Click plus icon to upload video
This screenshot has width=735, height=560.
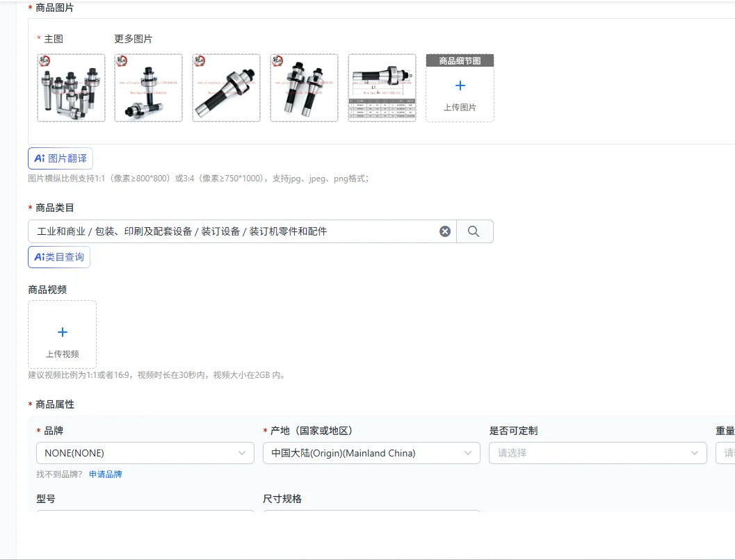point(63,332)
